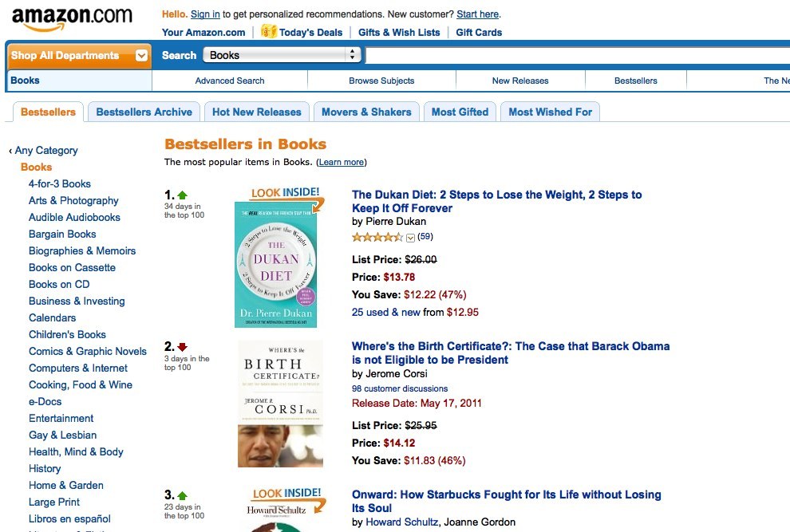This screenshot has width=790, height=532.
Task: Click the Sign in link
Action: tap(205, 14)
